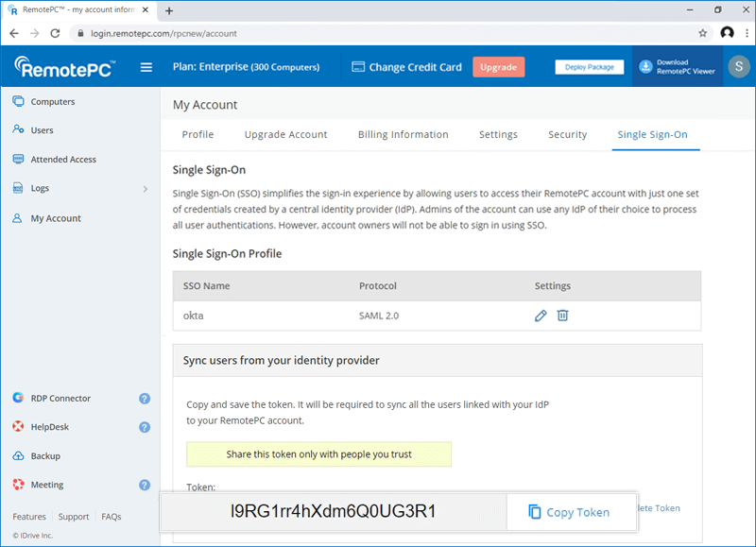Image resolution: width=756 pixels, height=547 pixels.
Task: Click the Logs sidebar icon
Action: tap(18, 188)
